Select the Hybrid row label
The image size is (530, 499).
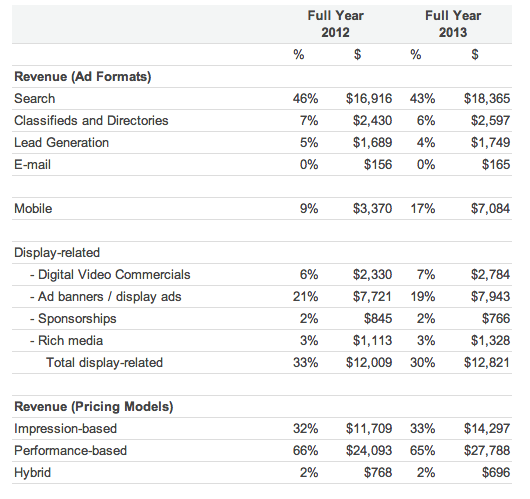coord(32,473)
